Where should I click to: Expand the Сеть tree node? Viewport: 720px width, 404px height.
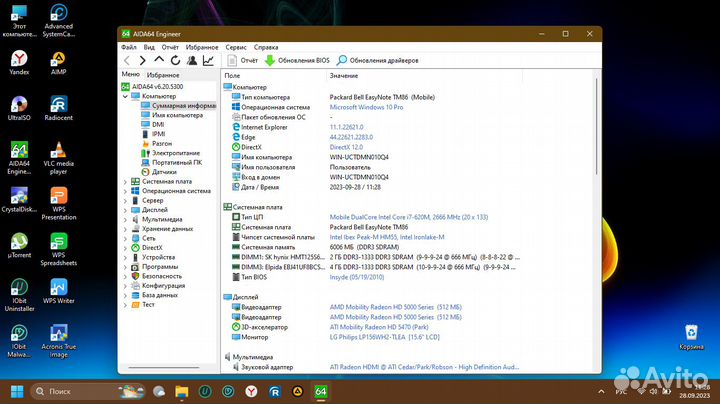tap(125, 239)
